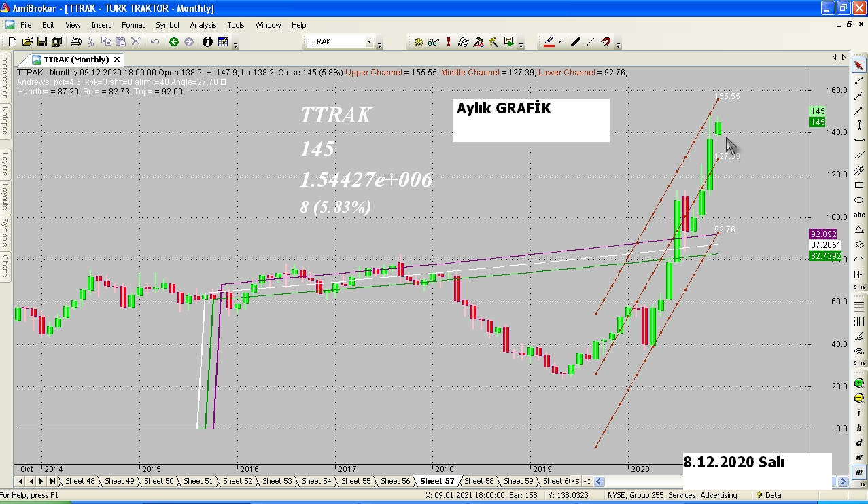This screenshot has width=868, height=504.
Task: Open the Notepad side panel tab
Action: tap(5, 121)
